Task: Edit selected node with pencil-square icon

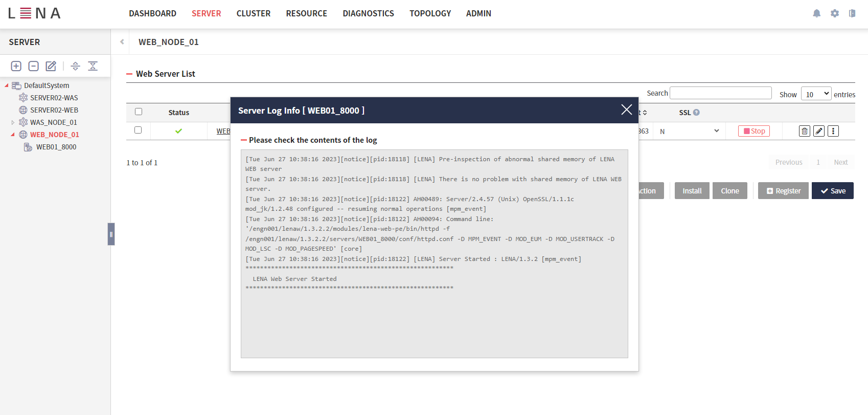Action: point(51,66)
